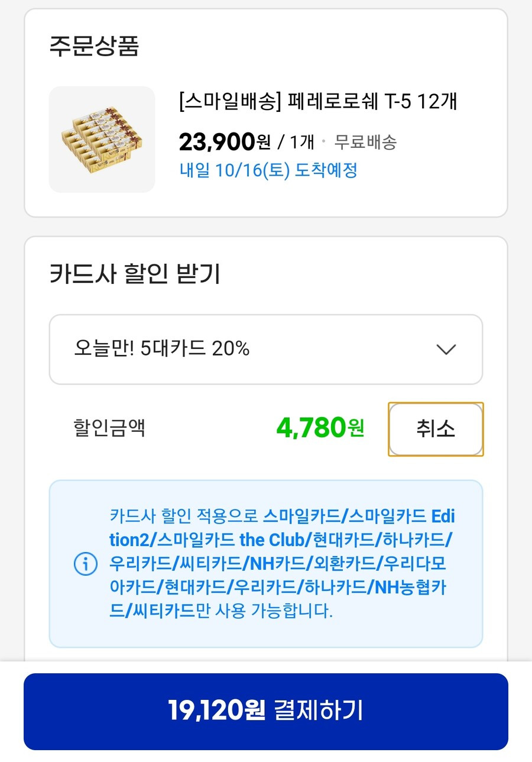532x762 pixels.
Task: Open the Ferrero Rocher product thumbnail
Action: (x=102, y=140)
